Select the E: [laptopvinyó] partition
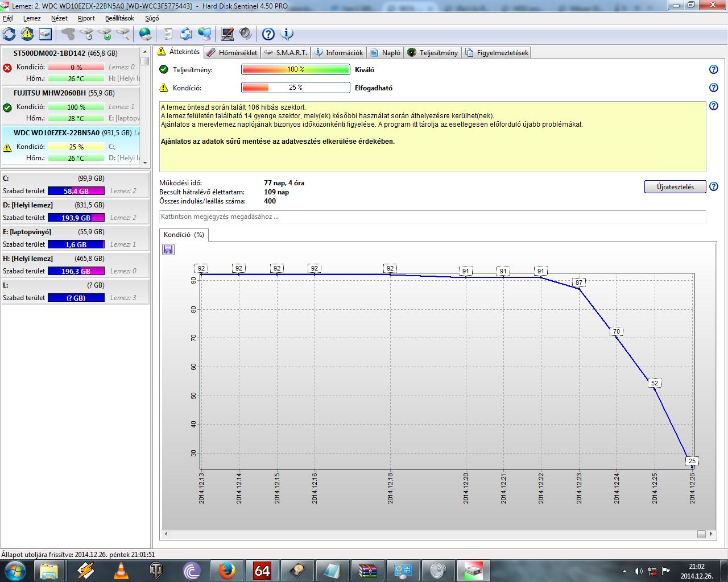The width and height of the screenshot is (728, 582). coord(75,238)
